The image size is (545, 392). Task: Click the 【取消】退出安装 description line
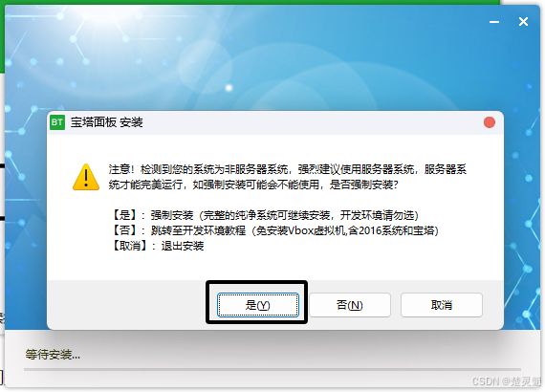(x=157, y=246)
